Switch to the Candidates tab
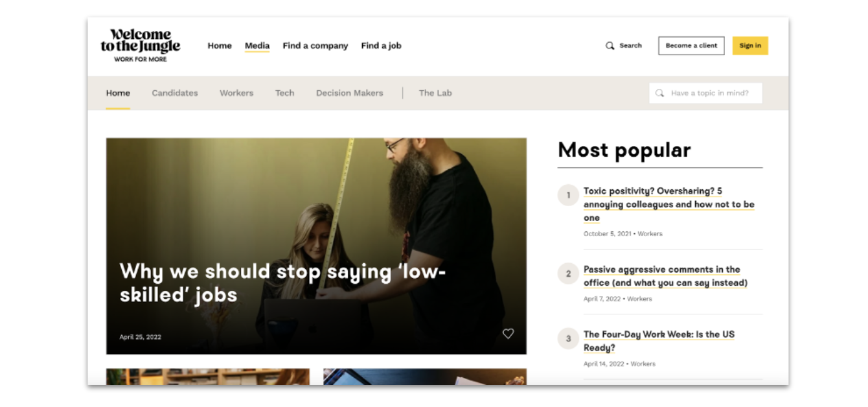 click(x=175, y=93)
